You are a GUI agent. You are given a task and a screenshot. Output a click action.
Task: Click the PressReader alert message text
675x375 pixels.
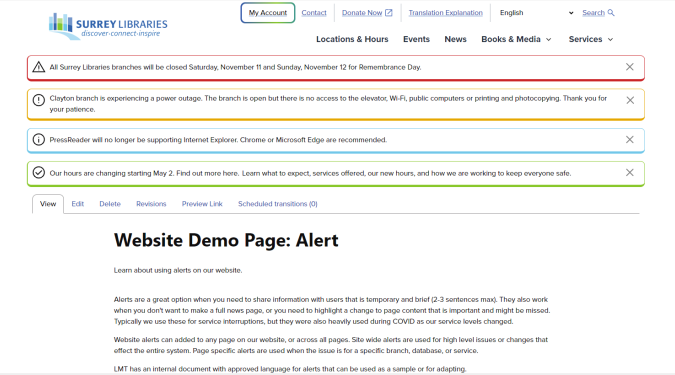pos(218,140)
